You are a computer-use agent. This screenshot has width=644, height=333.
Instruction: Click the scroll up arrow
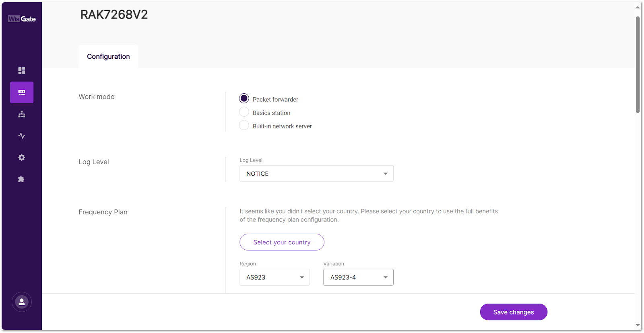638,7
